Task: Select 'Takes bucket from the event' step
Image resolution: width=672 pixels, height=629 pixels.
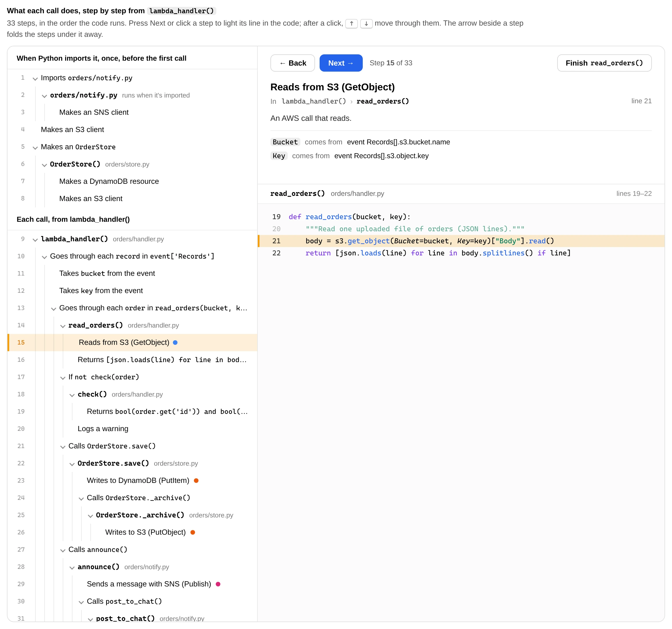Action: (132, 273)
